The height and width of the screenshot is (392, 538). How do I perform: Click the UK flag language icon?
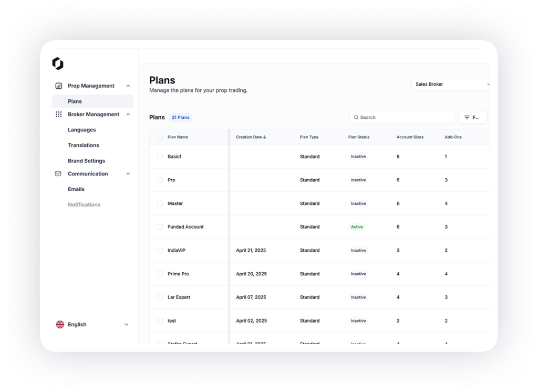click(x=60, y=324)
